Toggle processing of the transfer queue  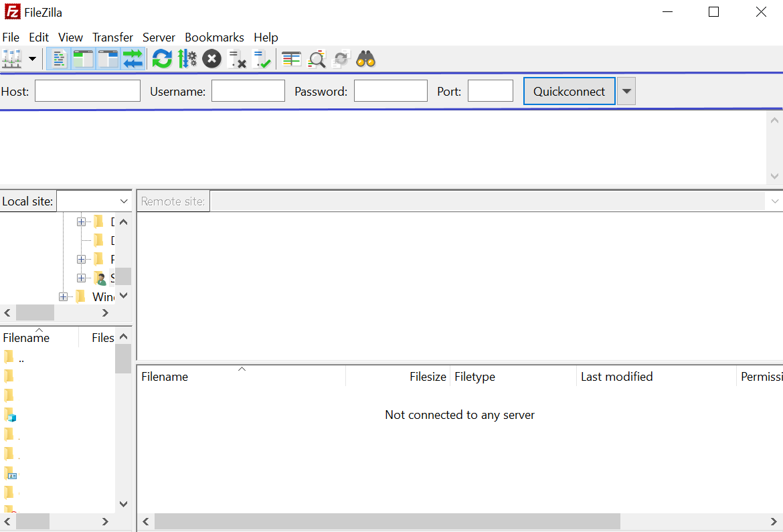[x=187, y=59]
